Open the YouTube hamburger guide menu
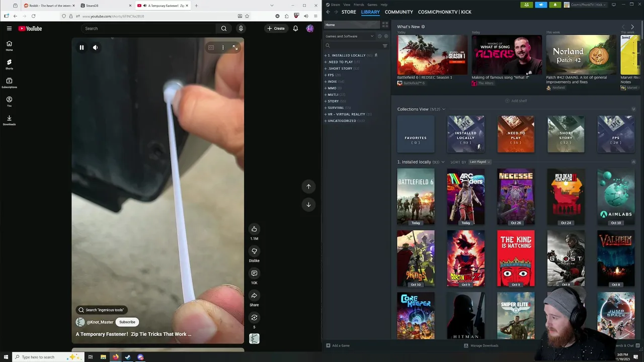 (x=9, y=29)
